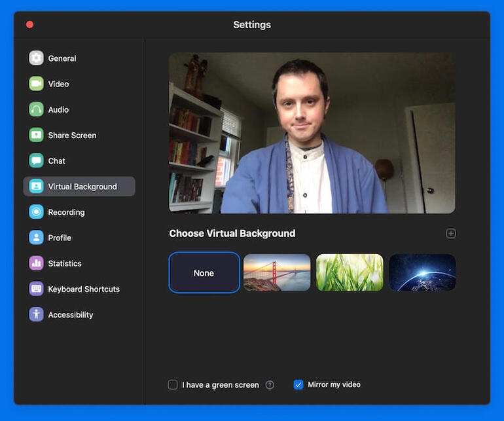Screen dimensions: 504x421
Task: Click the Recording icon in sidebar
Action: (36, 212)
